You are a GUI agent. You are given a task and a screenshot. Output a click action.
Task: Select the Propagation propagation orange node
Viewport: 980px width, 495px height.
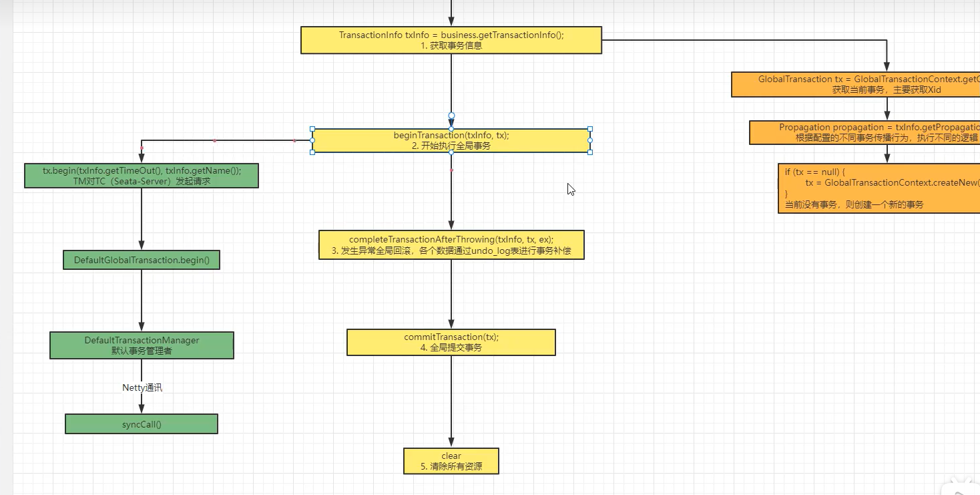pyautogui.click(x=865, y=132)
